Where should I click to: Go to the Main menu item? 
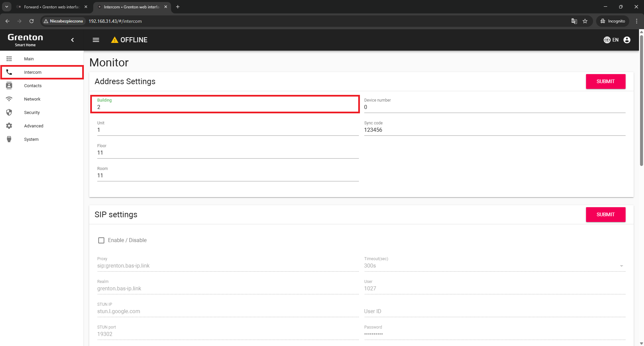pyautogui.click(x=29, y=59)
